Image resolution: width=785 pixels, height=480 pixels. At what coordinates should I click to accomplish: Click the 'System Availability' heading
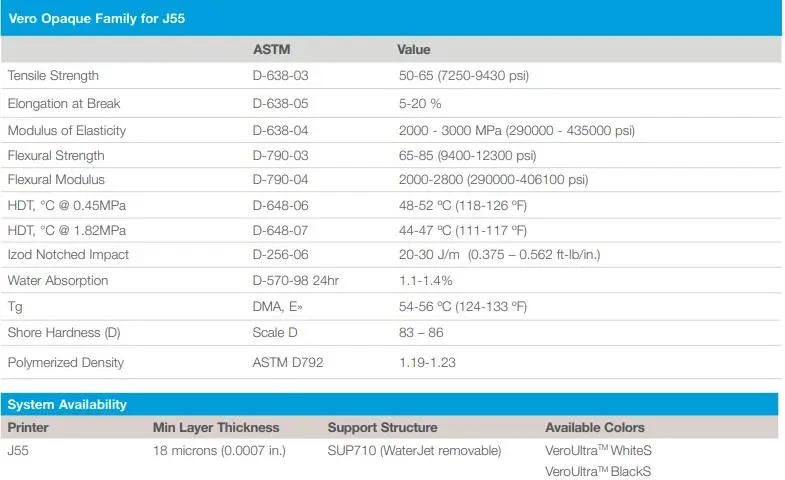(x=67, y=405)
